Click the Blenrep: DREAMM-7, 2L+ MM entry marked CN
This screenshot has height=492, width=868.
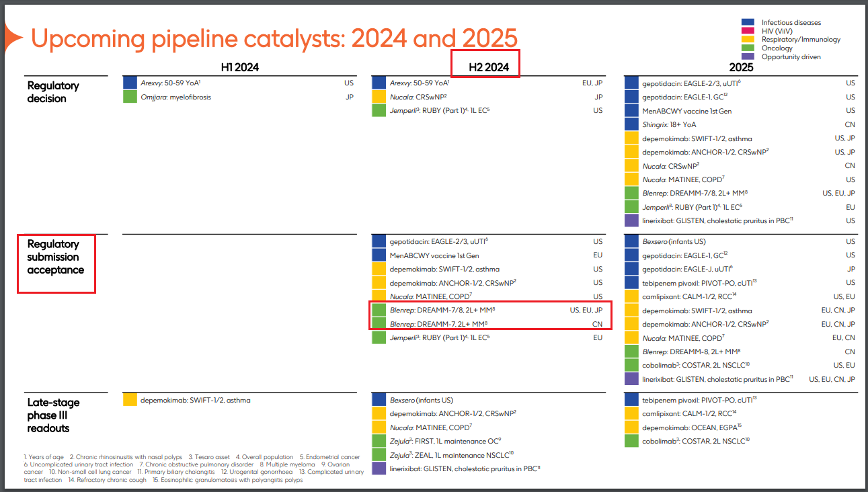pyautogui.click(x=443, y=324)
